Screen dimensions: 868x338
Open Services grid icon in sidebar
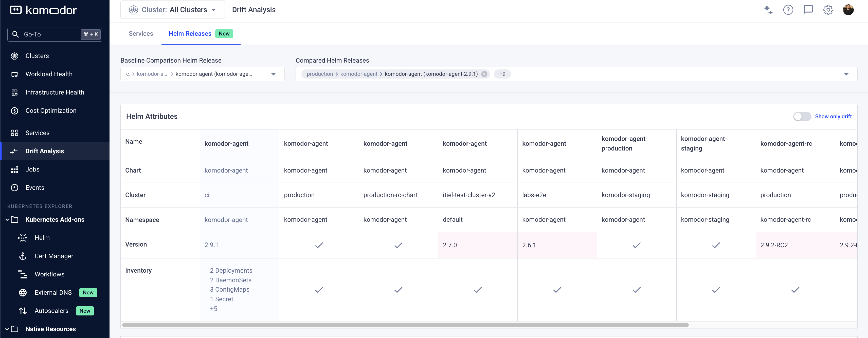pos(14,133)
